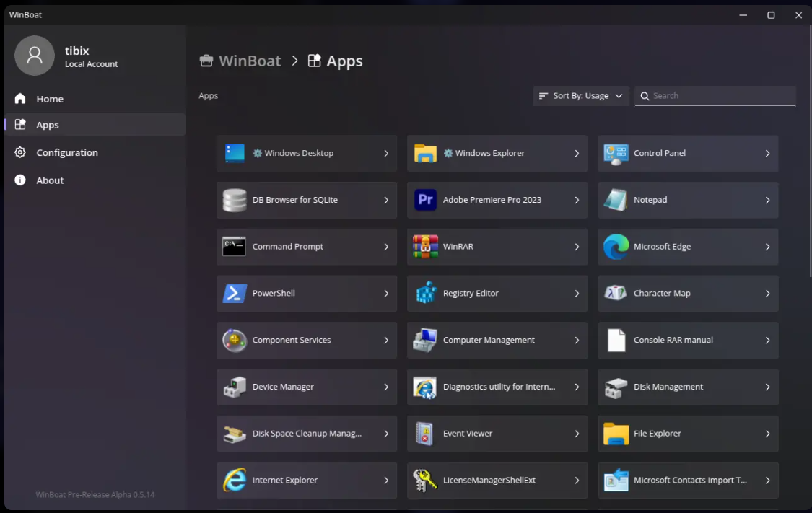Open Configuration in the sidebar

coord(95,152)
